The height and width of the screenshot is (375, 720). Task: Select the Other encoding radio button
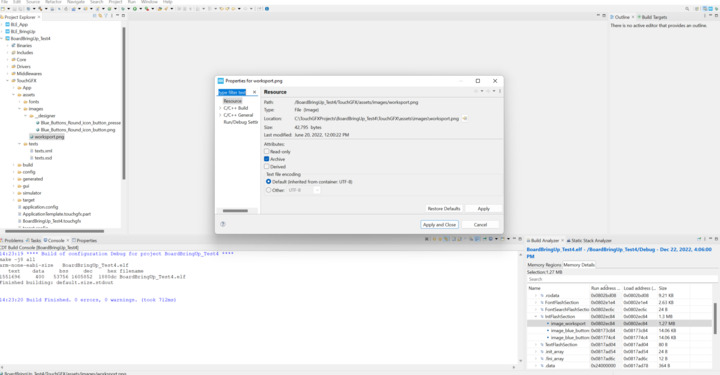click(x=269, y=190)
